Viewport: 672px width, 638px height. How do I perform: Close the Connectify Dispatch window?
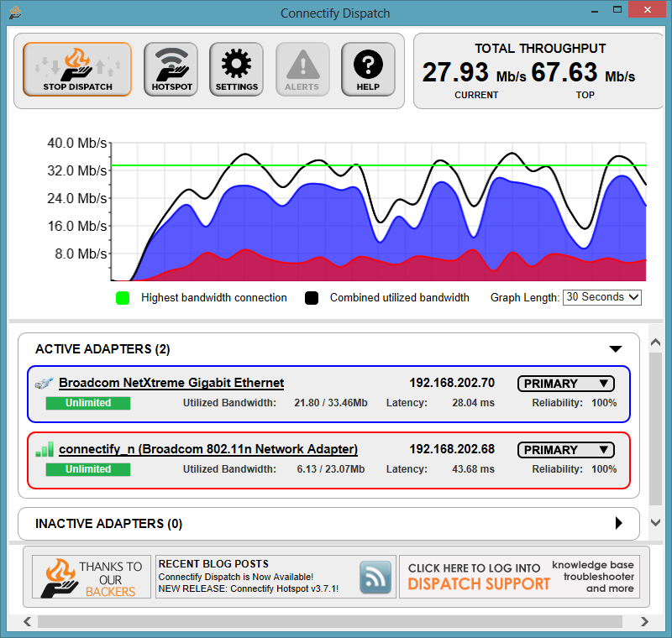point(647,9)
